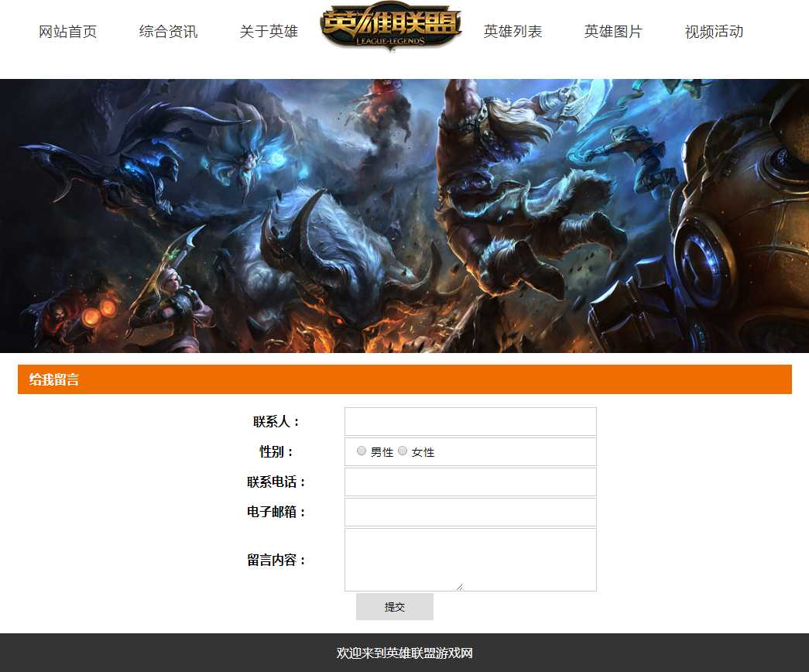Screen dimensions: 809x672
Task: Open 关于英雄 page link
Action: pyautogui.click(x=269, y=32)
